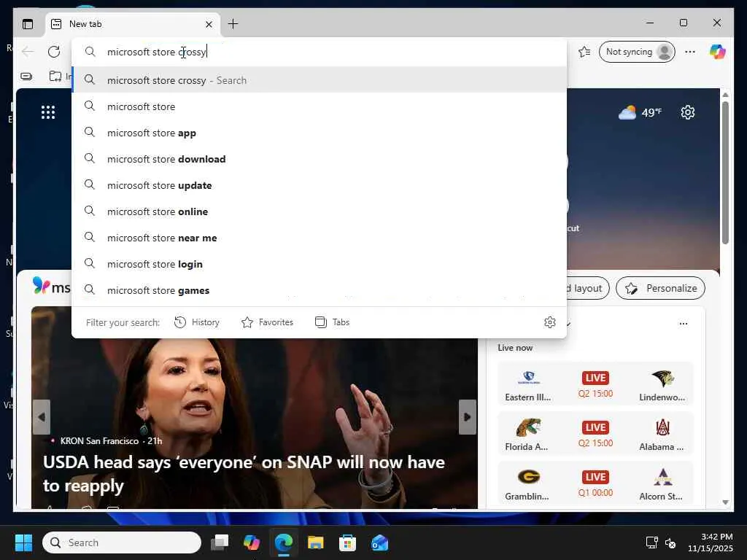Refresh the current page
Viewport: 747px width, 560px height.
click(54, 52)
